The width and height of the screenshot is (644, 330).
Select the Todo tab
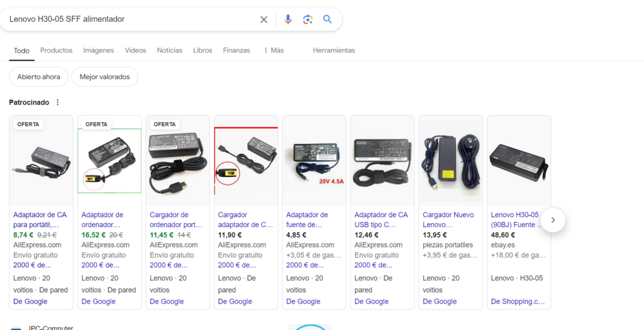22,50
